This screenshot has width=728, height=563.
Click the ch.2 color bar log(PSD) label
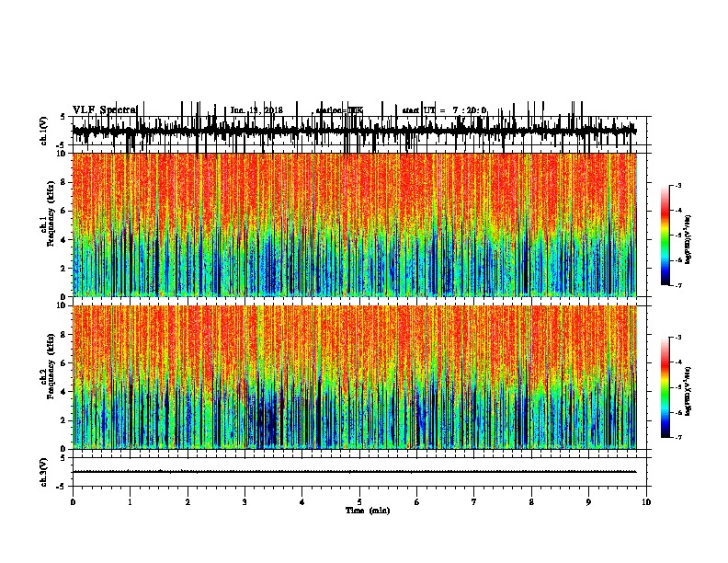(688, 391)
